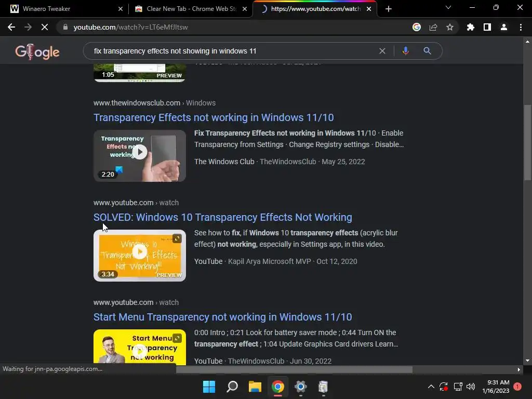Clear the Google search box text

[382, 51]
